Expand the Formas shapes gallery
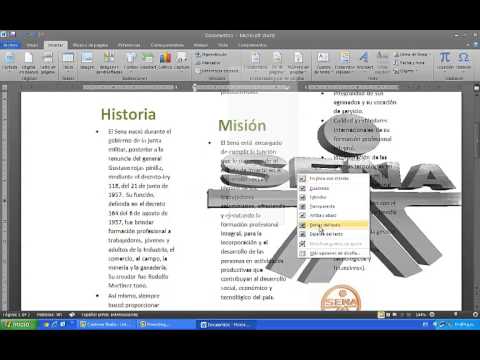 click(130, 62)
